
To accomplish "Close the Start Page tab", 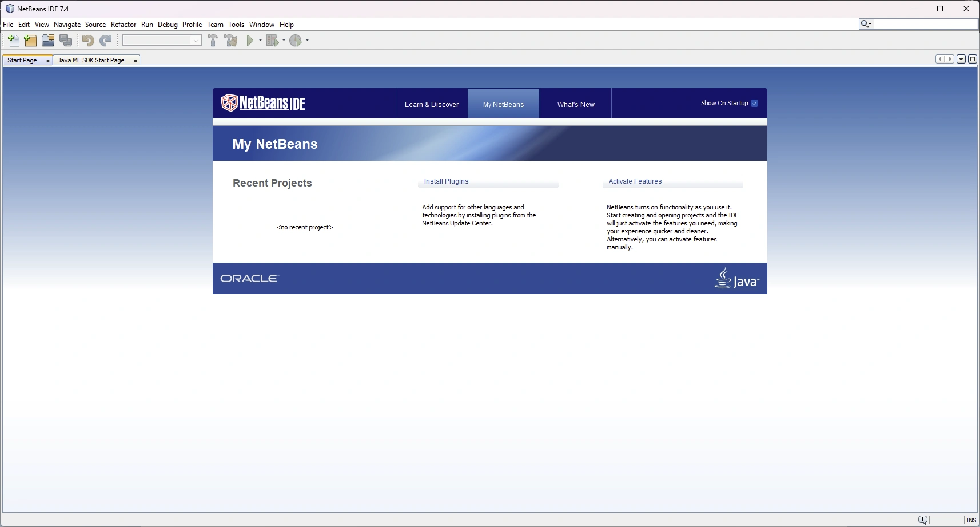I will tap(48, 61).
